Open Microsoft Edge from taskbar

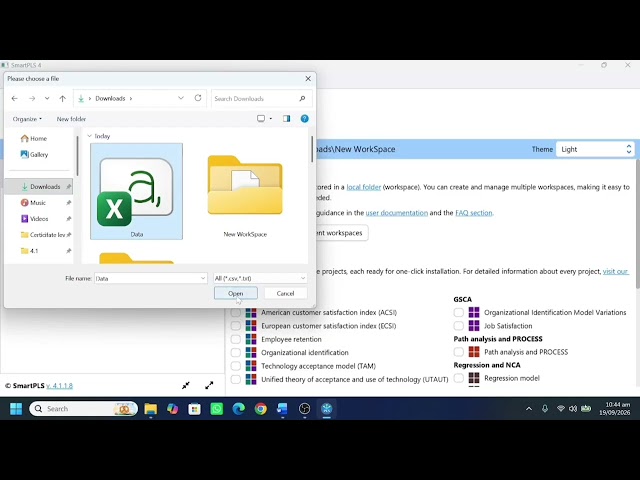(x=239, y=409)
